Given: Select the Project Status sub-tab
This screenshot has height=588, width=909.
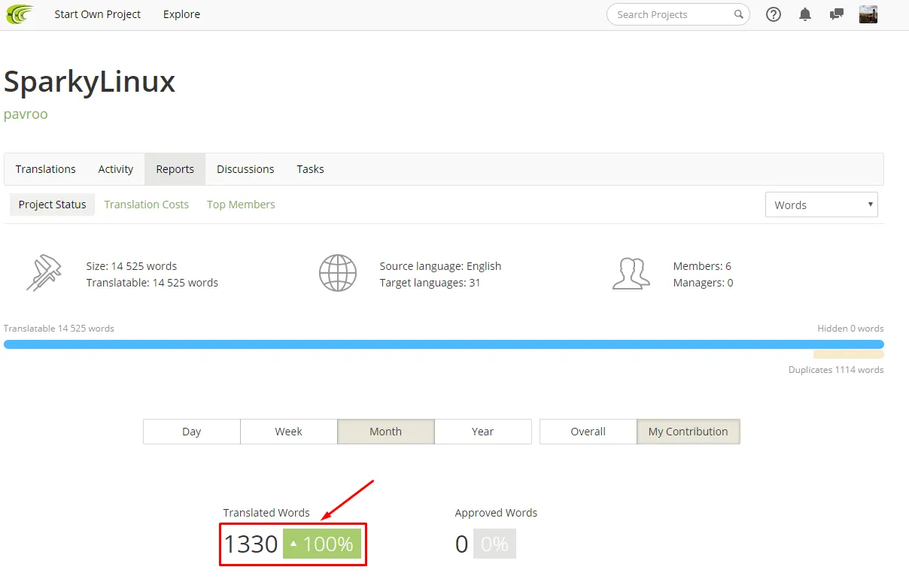Looking at the screenshot, I should 53,205.
